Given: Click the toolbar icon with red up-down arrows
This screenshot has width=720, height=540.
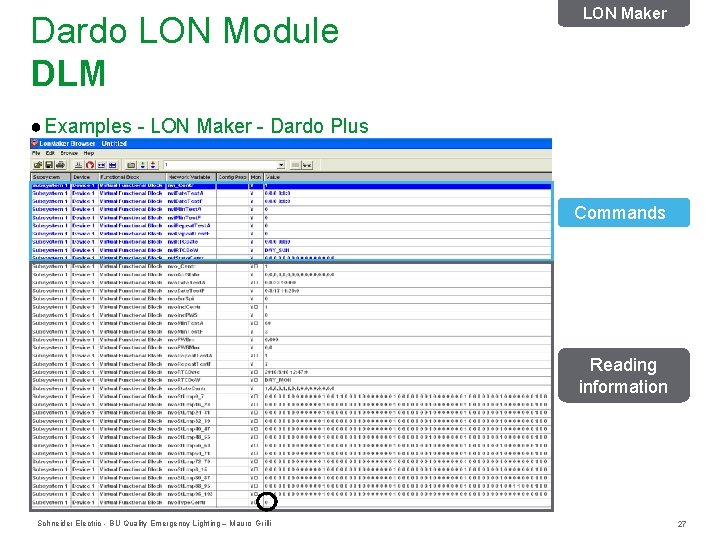Looking at the screenshot, I should (x=153, y=165).
